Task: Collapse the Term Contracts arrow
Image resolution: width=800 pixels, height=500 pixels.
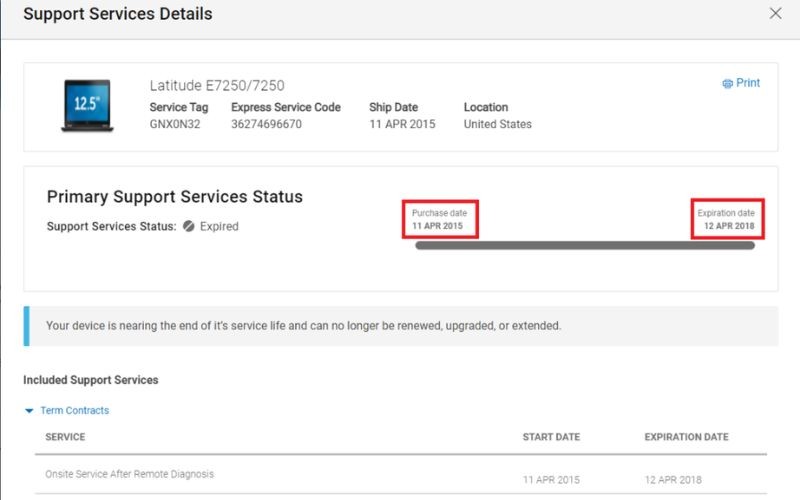Action: [30, 411]
